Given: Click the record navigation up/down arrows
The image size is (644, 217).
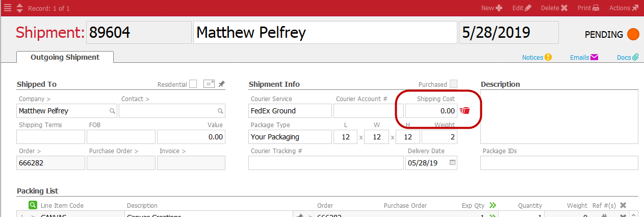Looking at the screenshot, I should pyautogui.click(x=19, y=8).
